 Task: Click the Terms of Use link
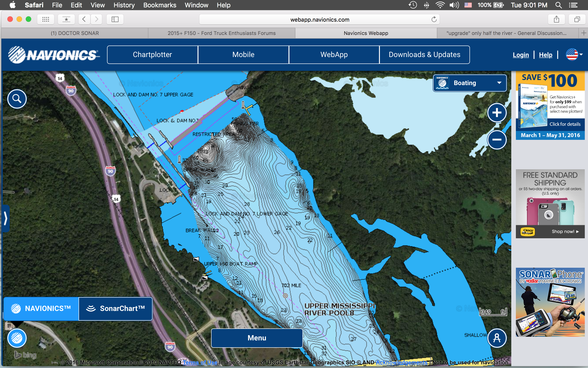point(200,362)
